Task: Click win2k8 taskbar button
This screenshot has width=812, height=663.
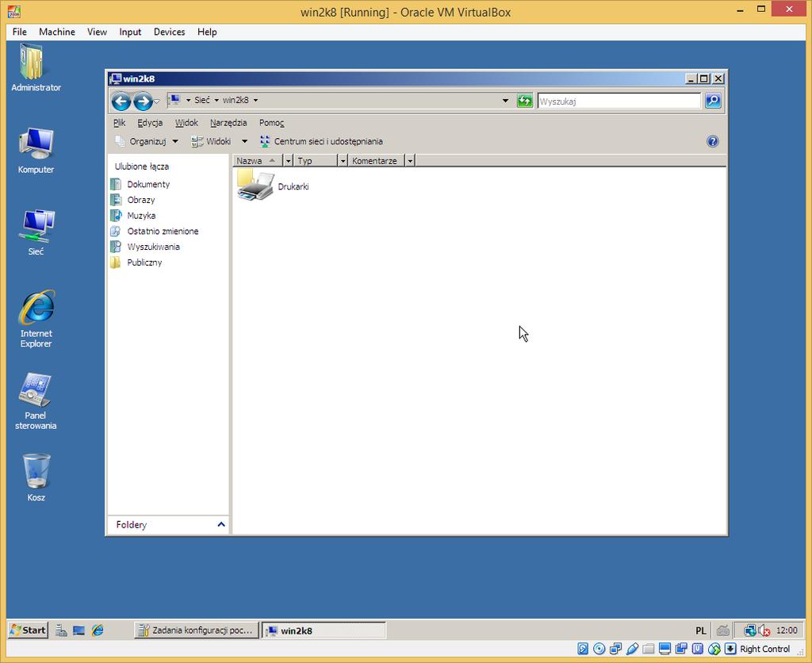Action: coord(324,630)
